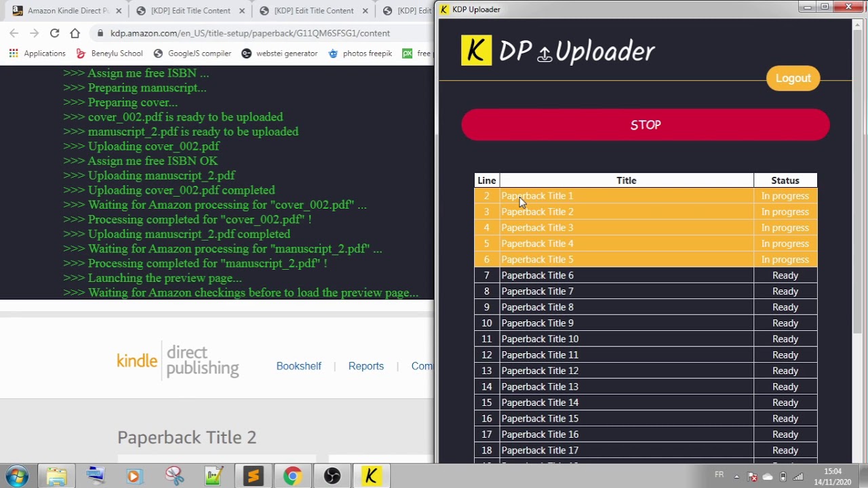Open File Explorer from the taskbar
The width and height of the screenshot is (868, 488).
click(56, 476)
